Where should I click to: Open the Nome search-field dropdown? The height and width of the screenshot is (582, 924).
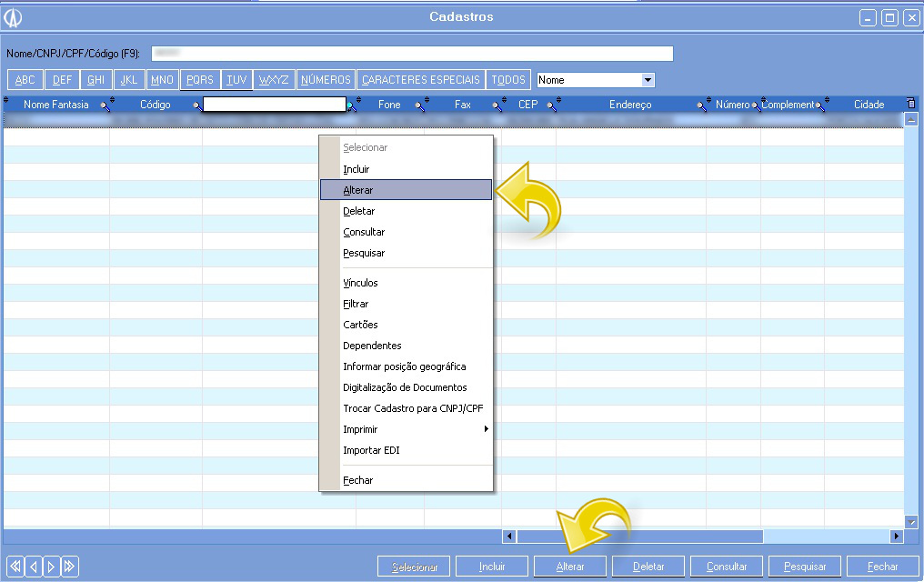coord(648,80)
